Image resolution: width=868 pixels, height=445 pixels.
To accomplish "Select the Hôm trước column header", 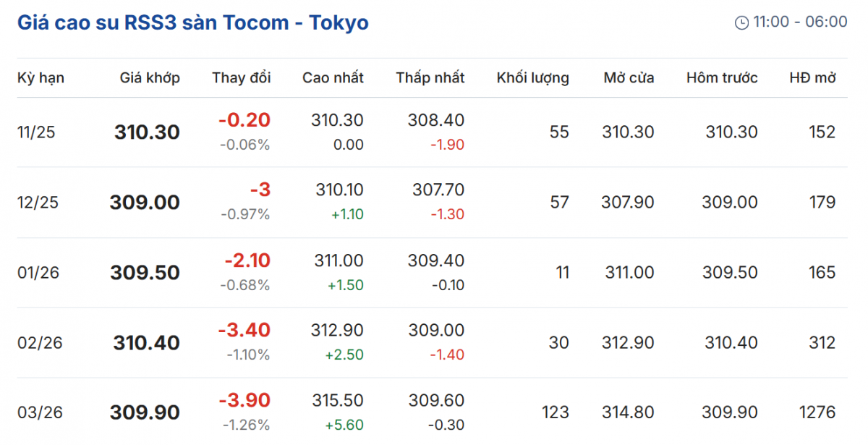I will click(x=722, y=78).
